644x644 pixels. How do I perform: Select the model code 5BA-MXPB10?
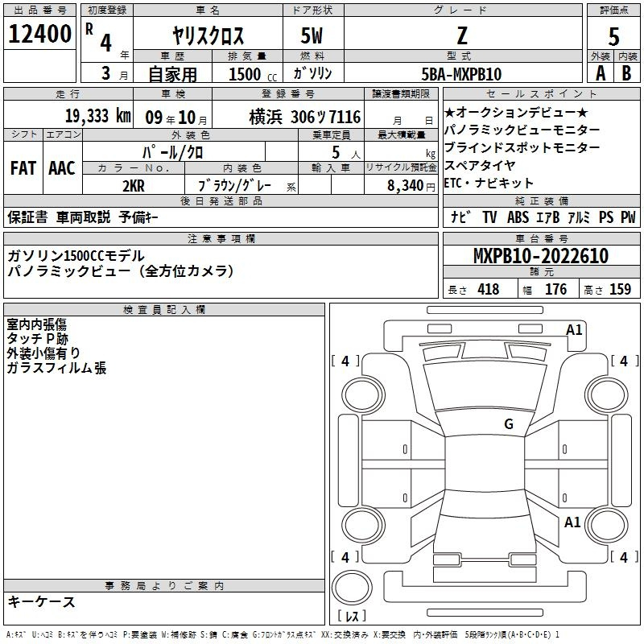pyautogui.click(x=461, y=73)
